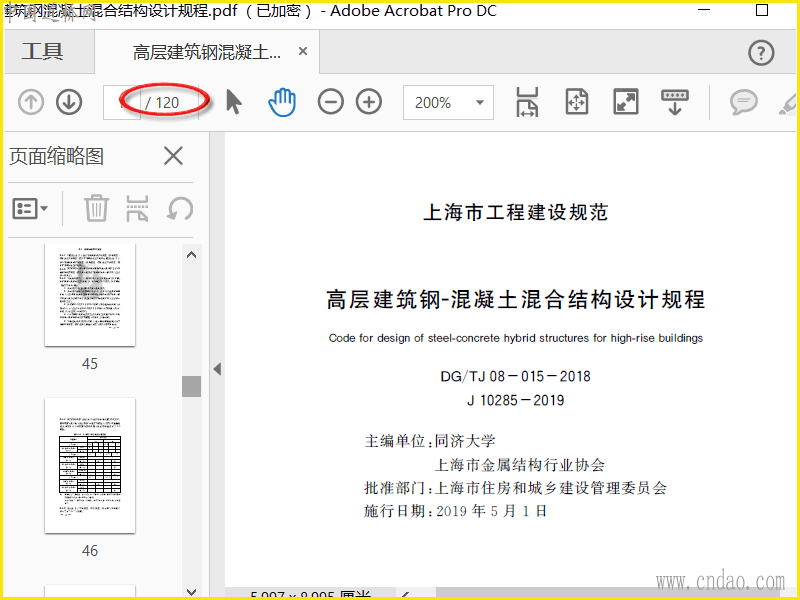This screenshot has height=600, width=800.
Task: Click the delete pages trash icon
Action: coord(96,208)
